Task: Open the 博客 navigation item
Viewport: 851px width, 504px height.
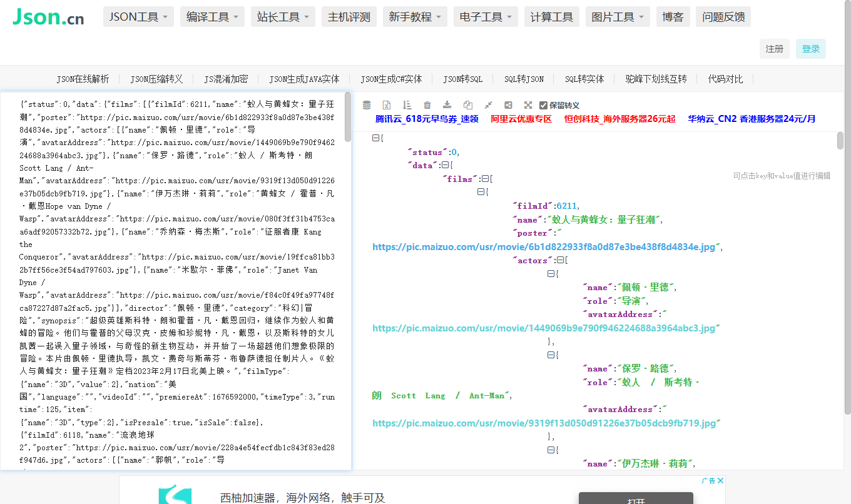Action: coord(673,17)
